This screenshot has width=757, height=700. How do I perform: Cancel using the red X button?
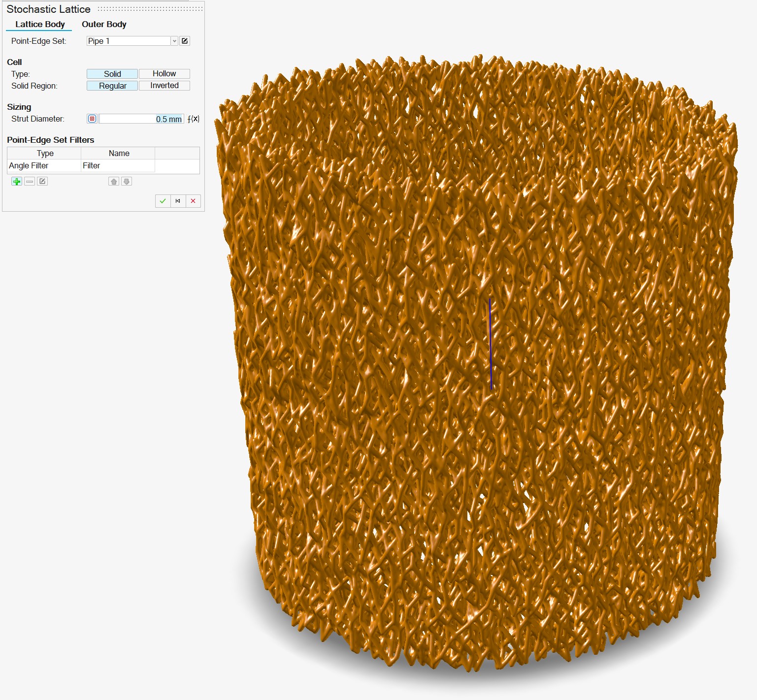tap(193, 201)
